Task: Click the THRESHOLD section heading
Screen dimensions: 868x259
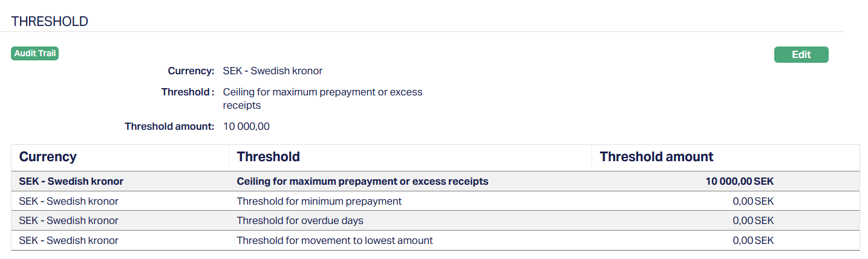Action: [x=50, y=22]
